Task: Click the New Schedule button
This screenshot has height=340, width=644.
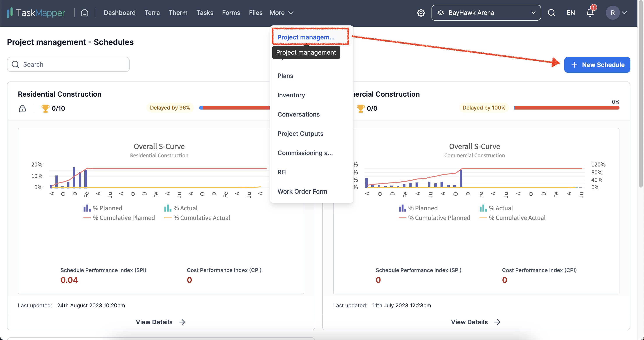Action: point(597,65)
